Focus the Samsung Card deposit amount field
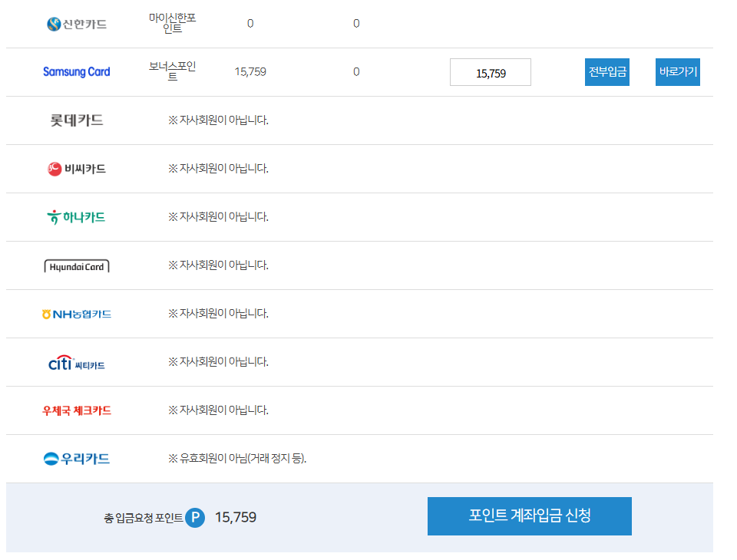The image size is (737, 560). point(491,72)
